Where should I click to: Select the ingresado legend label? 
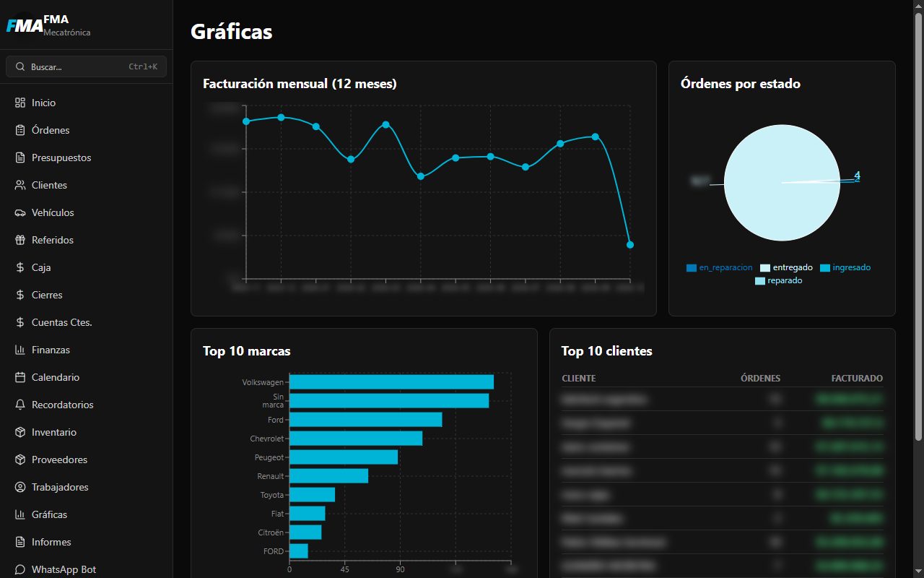[x=852, y=267]
